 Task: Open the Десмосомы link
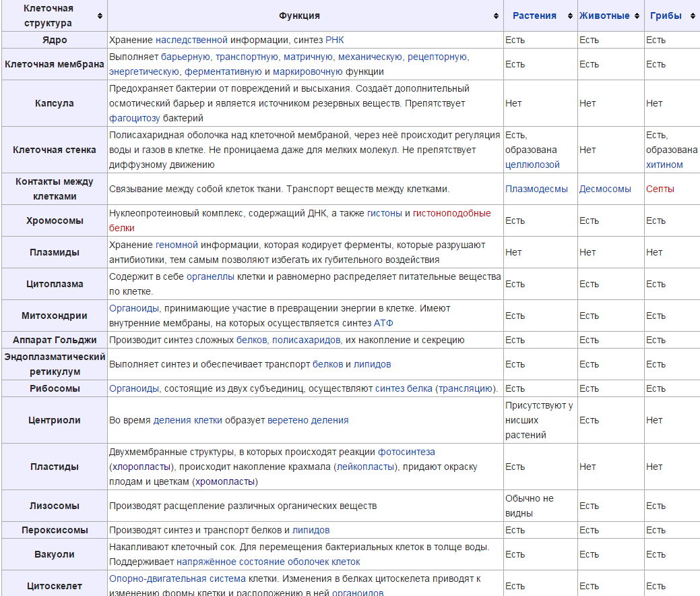coord(605,189)
